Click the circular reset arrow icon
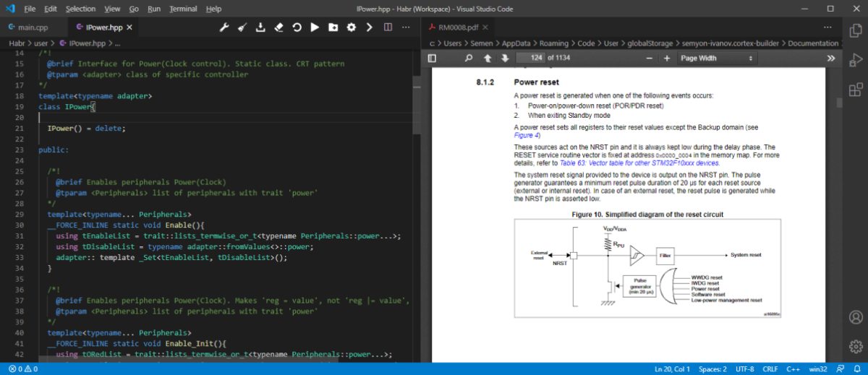 click(297, 27)
